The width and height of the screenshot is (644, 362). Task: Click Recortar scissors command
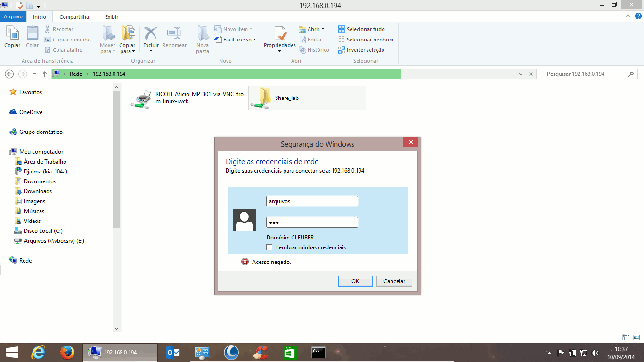click(x=59, y=29)
